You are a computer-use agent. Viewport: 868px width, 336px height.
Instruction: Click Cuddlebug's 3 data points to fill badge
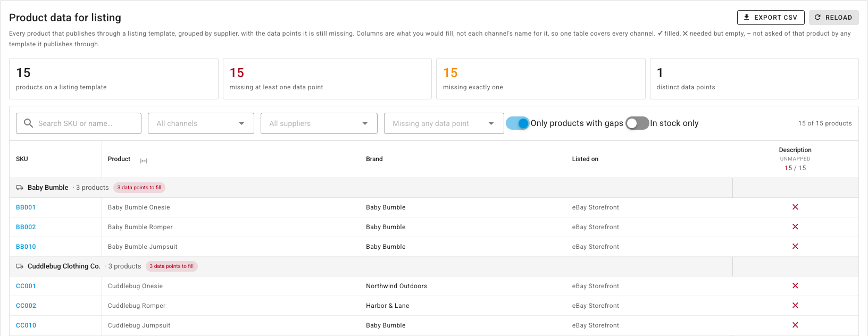tap(172, 266)
